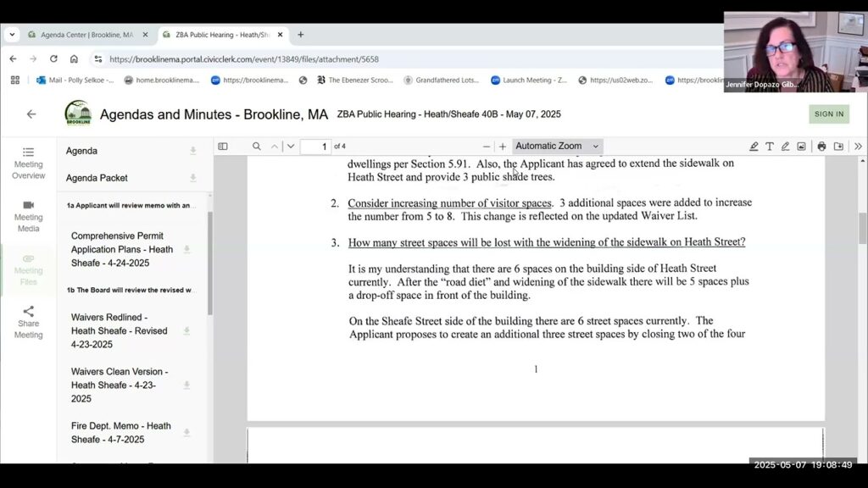Screen dimensions: 868x488
Task: Select the draw annotation tool
Action: coord(786,147)
